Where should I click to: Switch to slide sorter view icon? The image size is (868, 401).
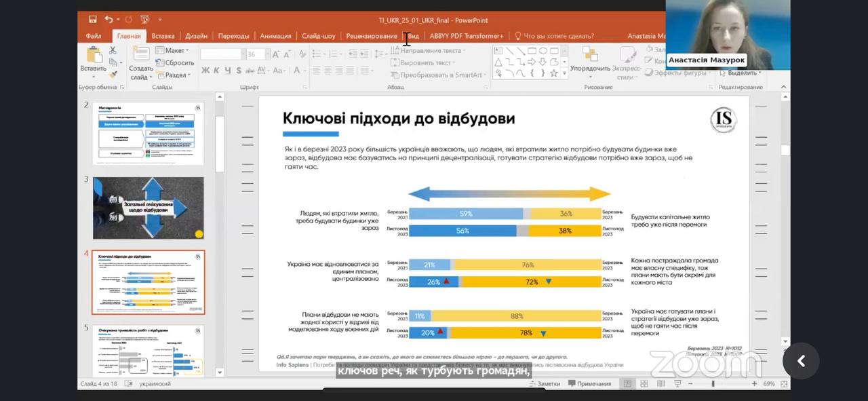coord(643,384)
